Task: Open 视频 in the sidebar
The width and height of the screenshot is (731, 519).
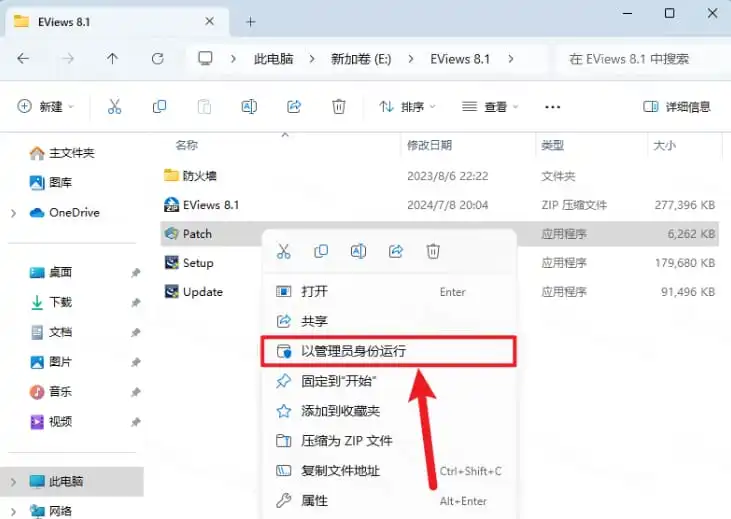Action: (51, 422)
